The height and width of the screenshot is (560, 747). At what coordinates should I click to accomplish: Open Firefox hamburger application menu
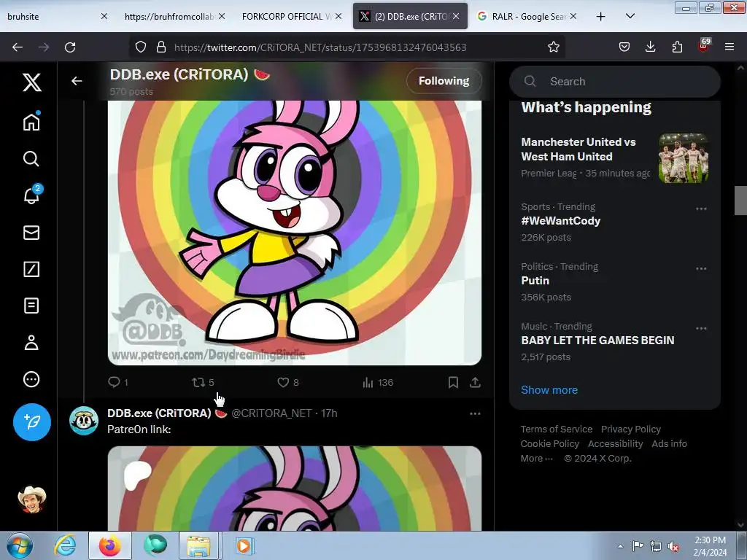point(729,47)
